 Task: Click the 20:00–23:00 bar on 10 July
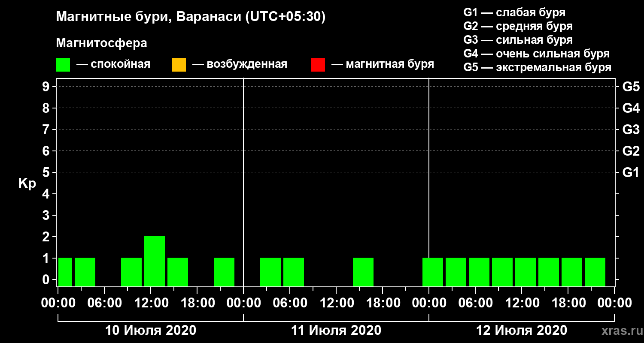[224, 272]
